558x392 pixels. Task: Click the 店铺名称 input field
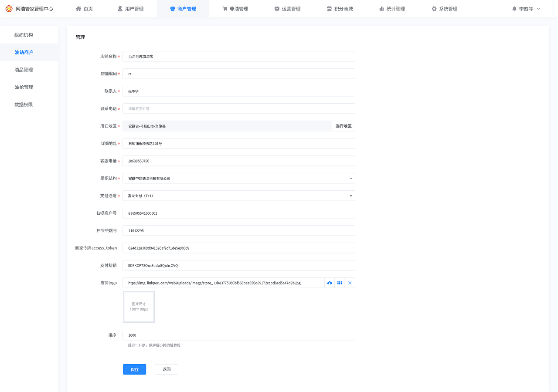click(x=239, y=56)
